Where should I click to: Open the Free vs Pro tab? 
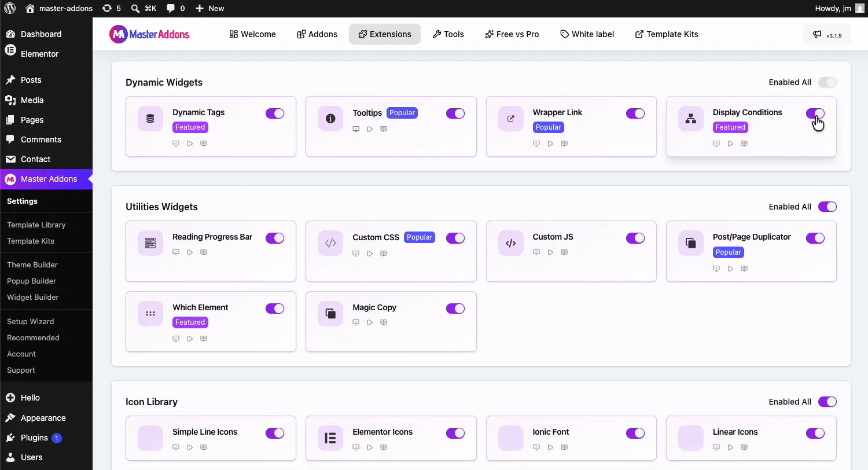(x=512, y=34)
